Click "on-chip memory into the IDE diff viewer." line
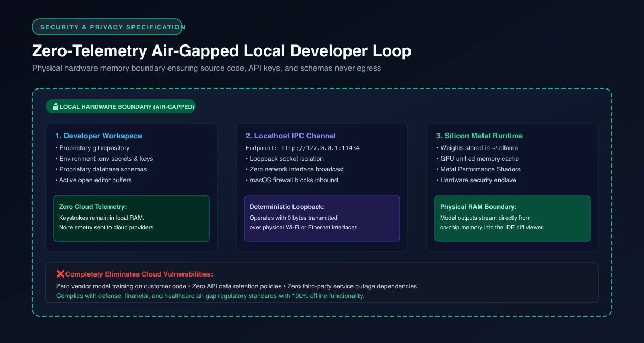 tap(492, 227)
